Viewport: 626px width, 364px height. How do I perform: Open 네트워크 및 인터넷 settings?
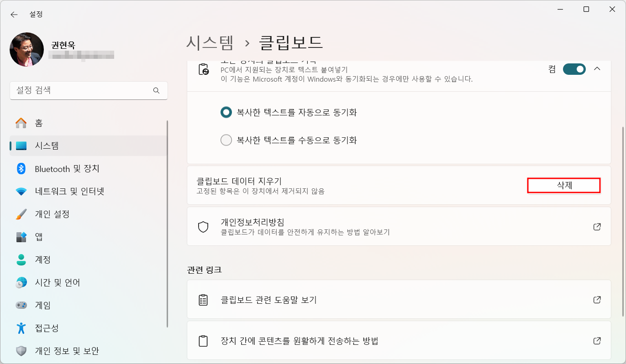pyautogui.click(x=68, y=191)
